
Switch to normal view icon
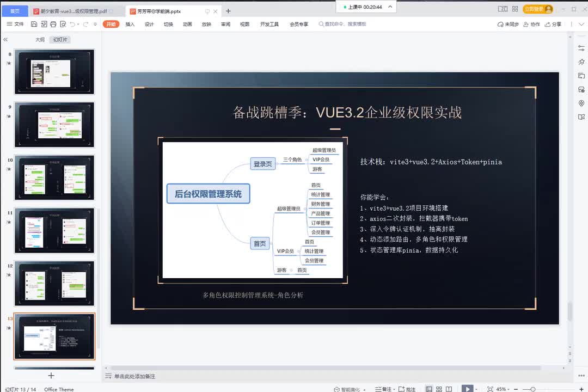click(x=429, y=389)
